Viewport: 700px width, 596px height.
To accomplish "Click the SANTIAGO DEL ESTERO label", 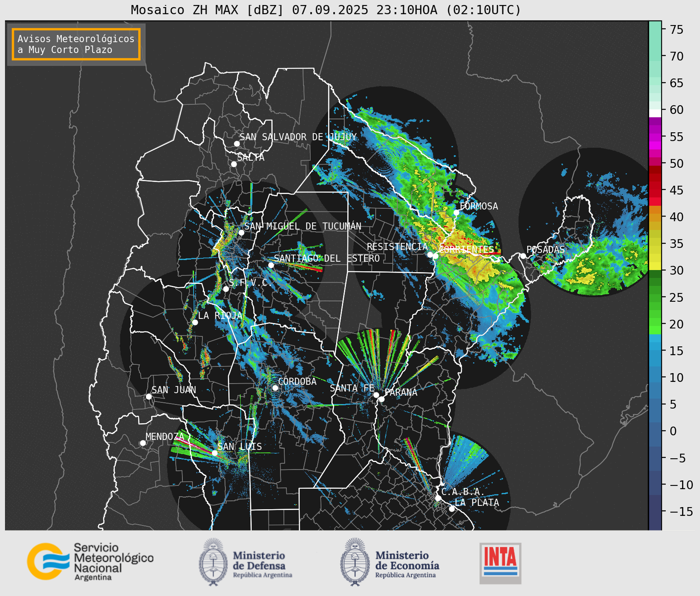I will [327, 258].
